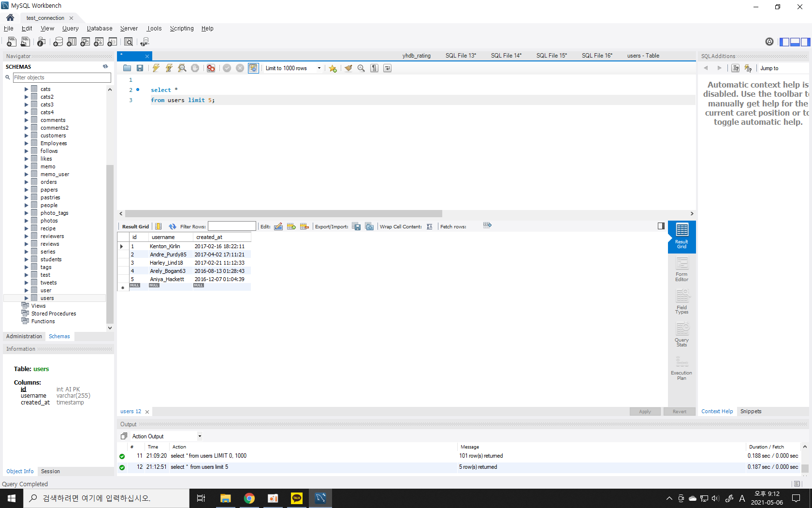Create a new view icon
812x508 pixels.
point(85,42)
